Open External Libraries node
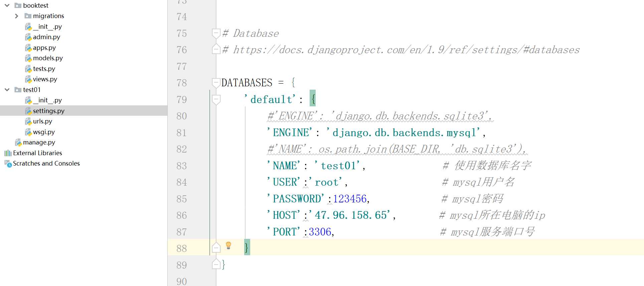 point(37,153)
